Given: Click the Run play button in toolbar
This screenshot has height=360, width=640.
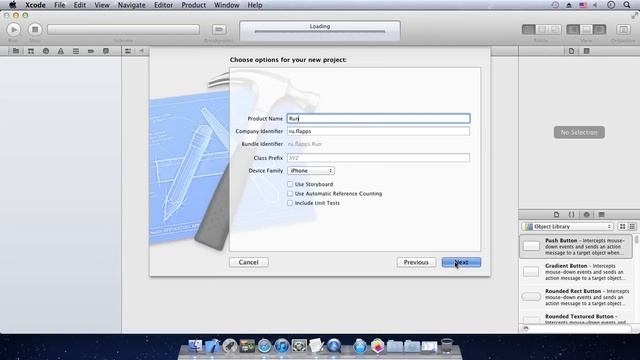Looking at the screenshot, I should point(13,29).
